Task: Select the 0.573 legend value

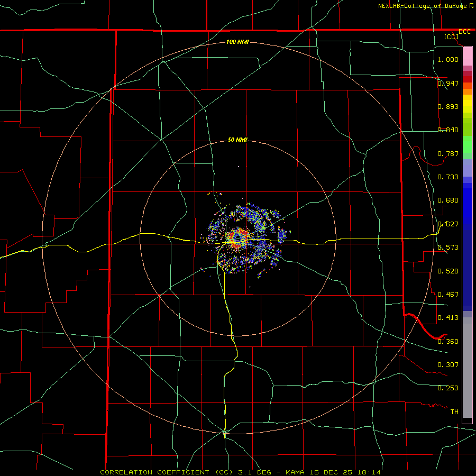Action: point(448,247)
